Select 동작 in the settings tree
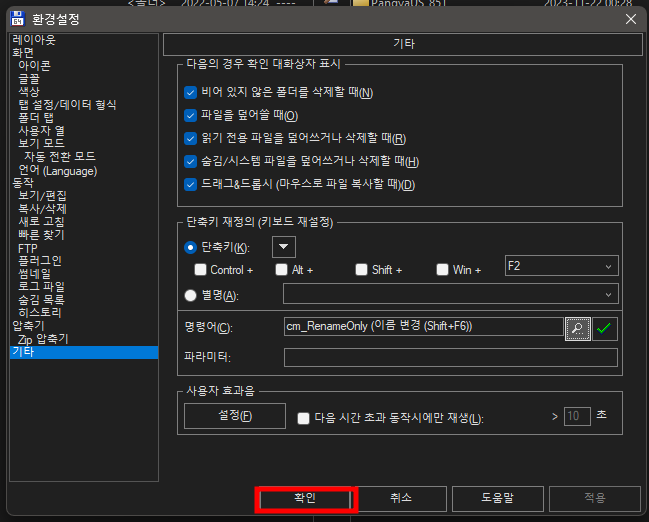Screen dimensions: 649x522 pyautogui.click(x=23, y=183)
